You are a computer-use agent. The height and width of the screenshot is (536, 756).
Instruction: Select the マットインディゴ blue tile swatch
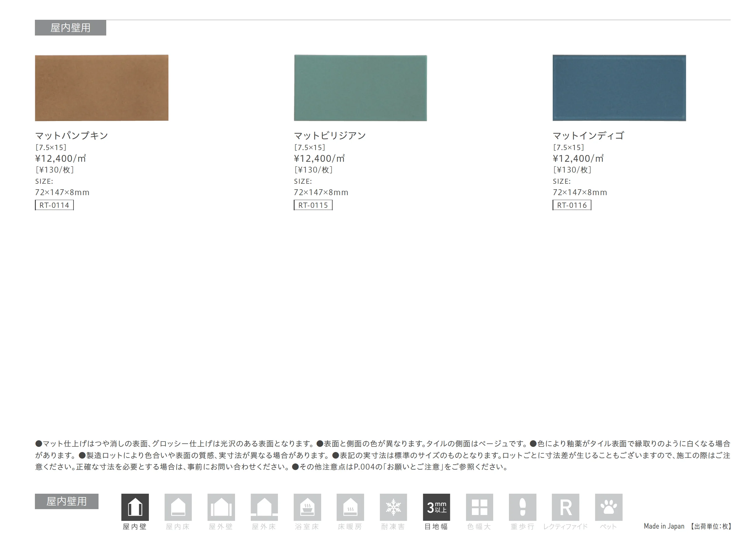tap(619, 88)
